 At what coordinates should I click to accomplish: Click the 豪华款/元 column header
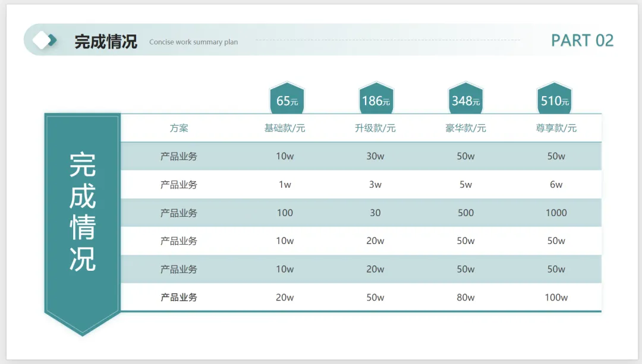pyautogui.click(x=465, y=128)
